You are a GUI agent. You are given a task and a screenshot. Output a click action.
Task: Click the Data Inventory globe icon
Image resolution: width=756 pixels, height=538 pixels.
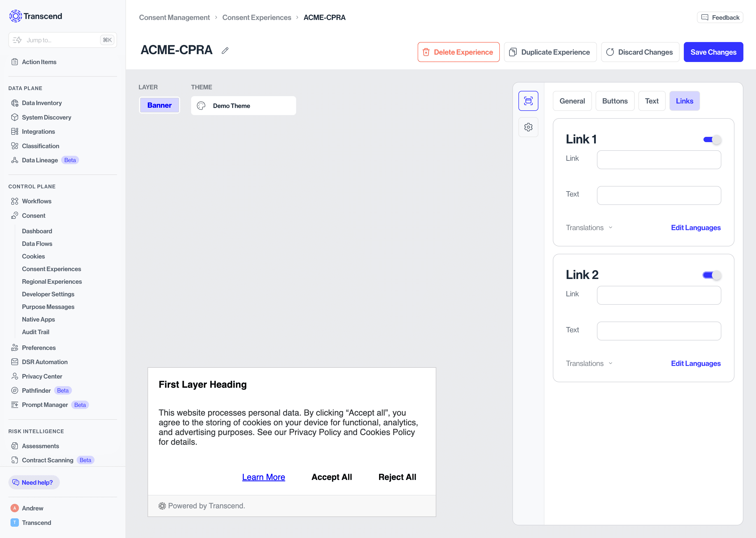(x=14, y=103)
